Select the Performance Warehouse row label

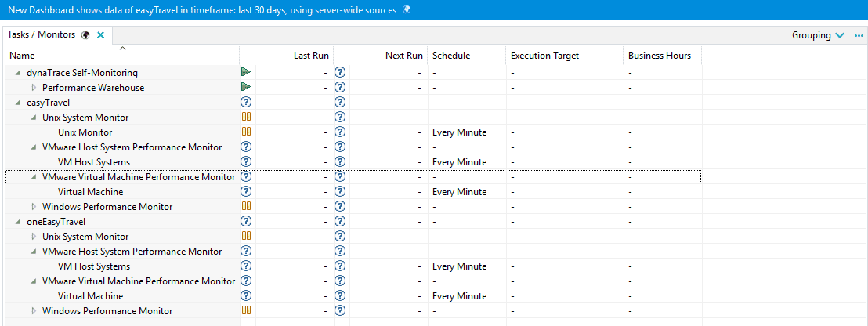click(93, 88)
